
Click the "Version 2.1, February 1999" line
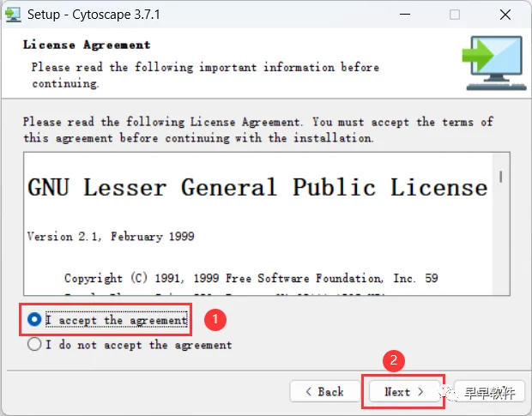[x=111, y=237]
